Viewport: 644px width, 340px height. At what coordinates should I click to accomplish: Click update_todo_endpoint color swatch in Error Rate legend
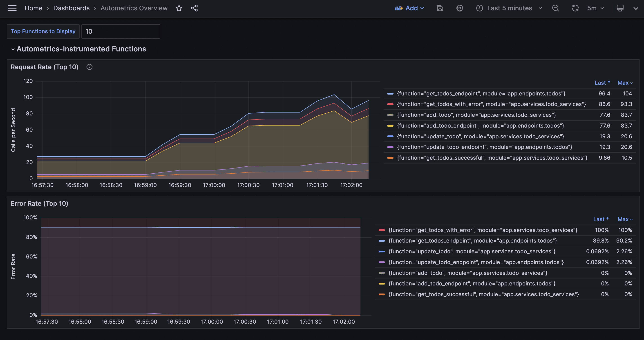click(x=382, y=262)
